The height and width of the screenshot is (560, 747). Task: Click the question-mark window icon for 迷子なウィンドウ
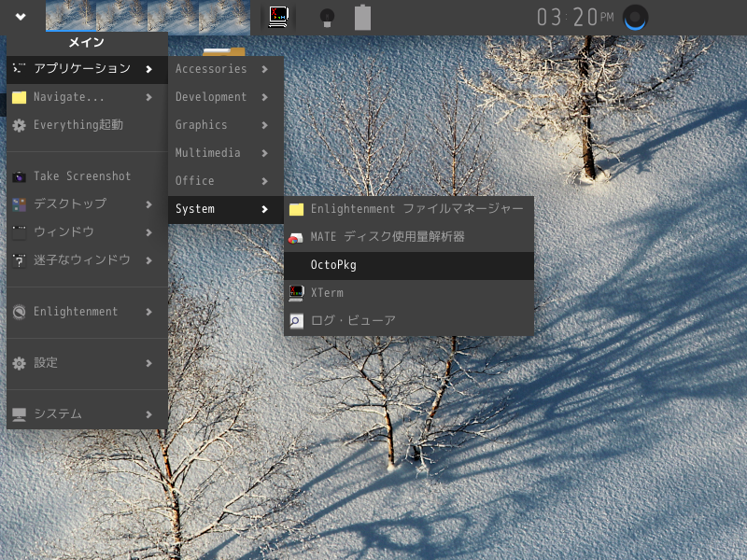19,260
